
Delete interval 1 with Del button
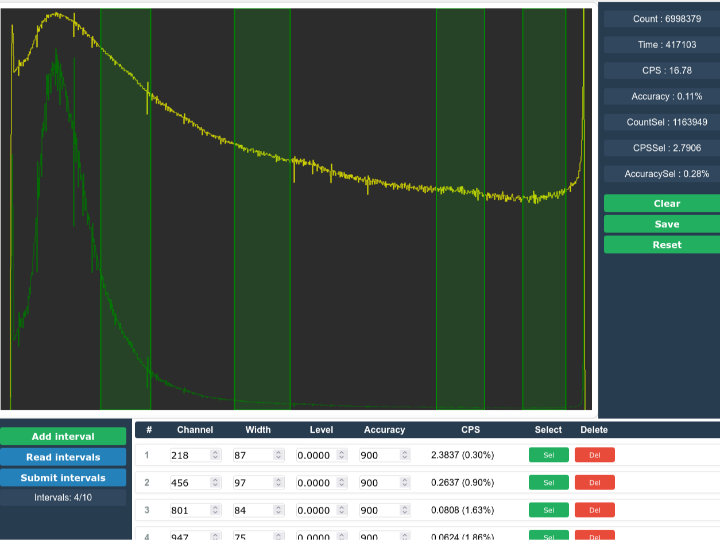pos(594,455)
